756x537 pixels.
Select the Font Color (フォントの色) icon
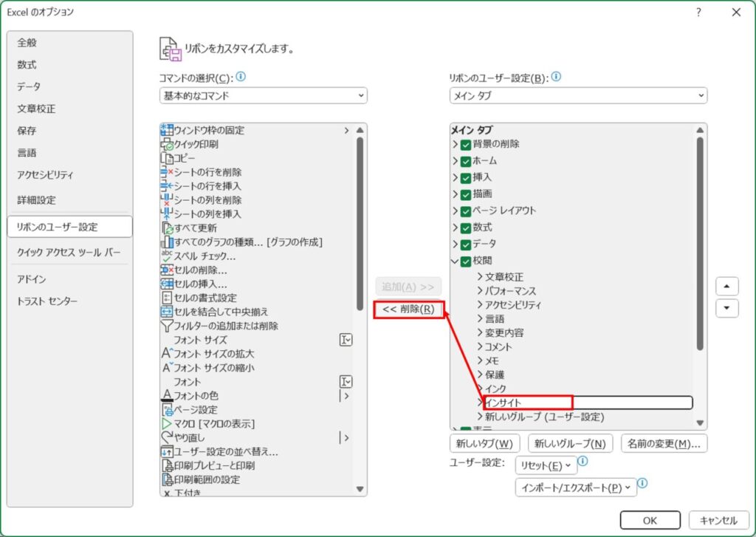(167, 396)
